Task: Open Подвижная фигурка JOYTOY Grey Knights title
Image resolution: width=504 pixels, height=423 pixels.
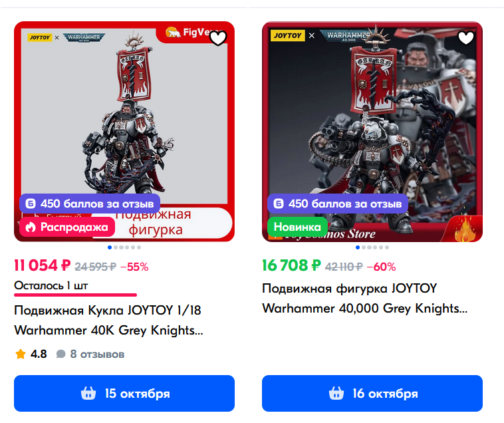Action: pyautogui.click(x=365, y=298)
